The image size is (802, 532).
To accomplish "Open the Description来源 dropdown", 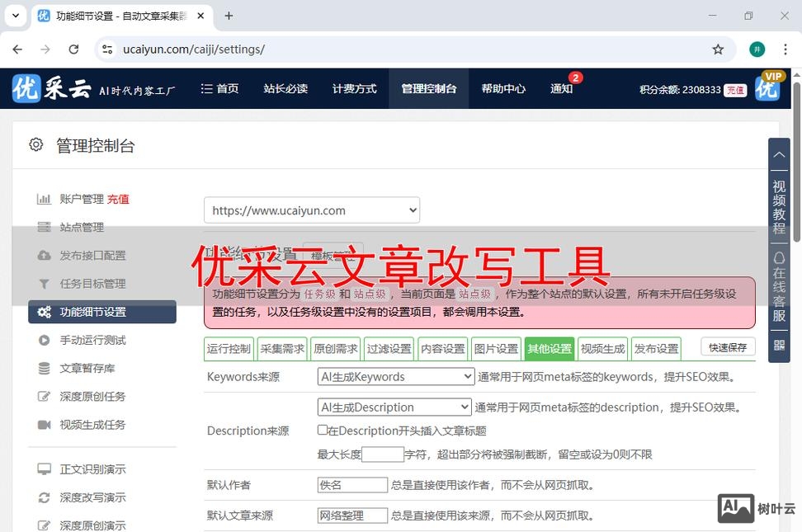I will [394, 407].
